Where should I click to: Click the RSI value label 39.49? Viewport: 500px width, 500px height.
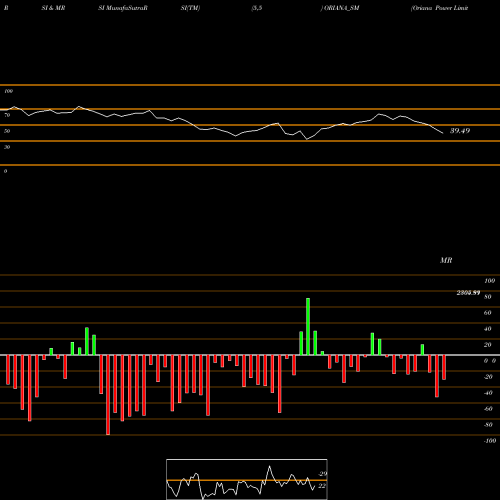pyautogui.click(x=460, y=131)
